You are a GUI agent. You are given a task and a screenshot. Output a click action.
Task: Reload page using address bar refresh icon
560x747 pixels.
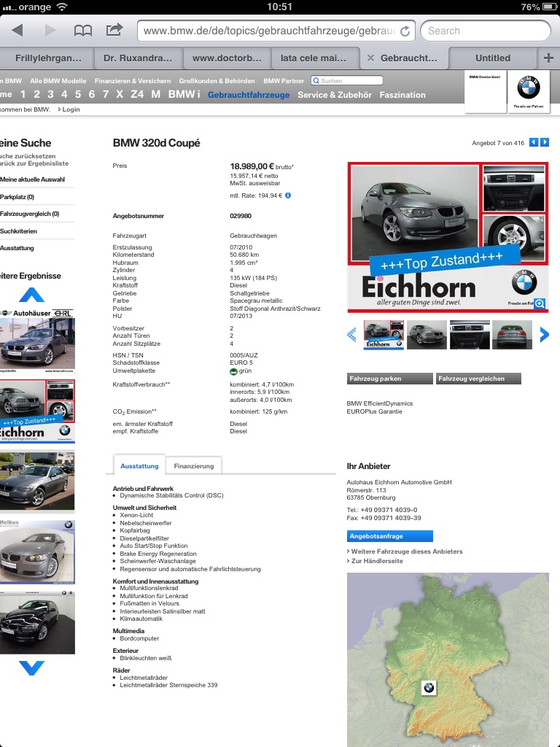tap(405, 31)
